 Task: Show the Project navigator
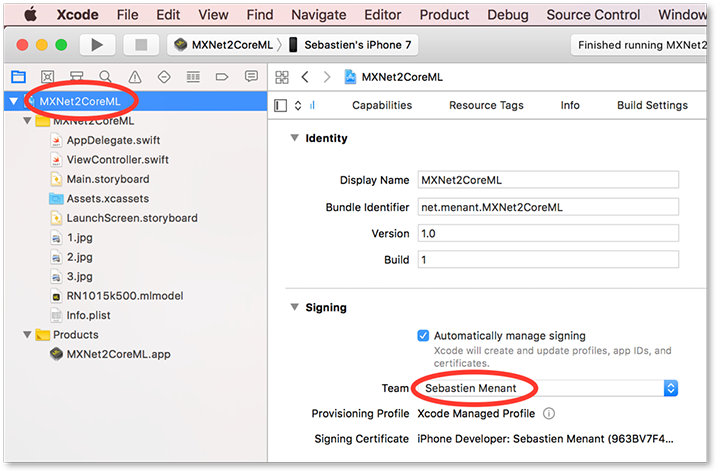pyautogui.click(x=18, y=76)
